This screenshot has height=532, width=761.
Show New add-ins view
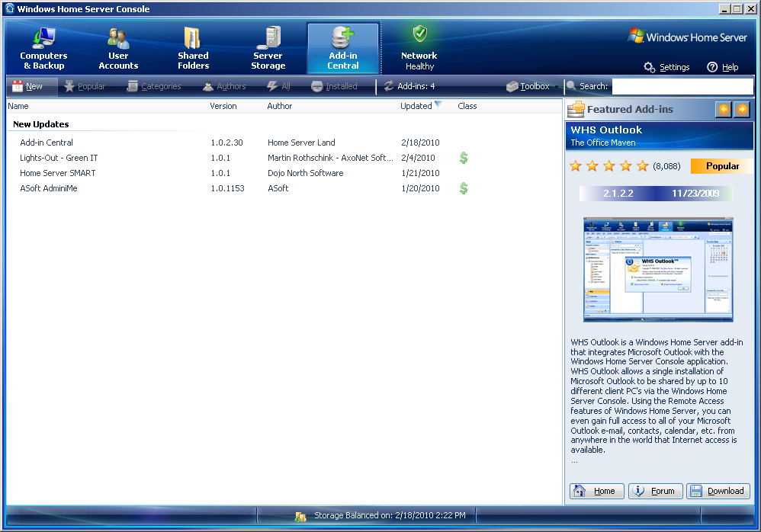click(x=32, y=86)
